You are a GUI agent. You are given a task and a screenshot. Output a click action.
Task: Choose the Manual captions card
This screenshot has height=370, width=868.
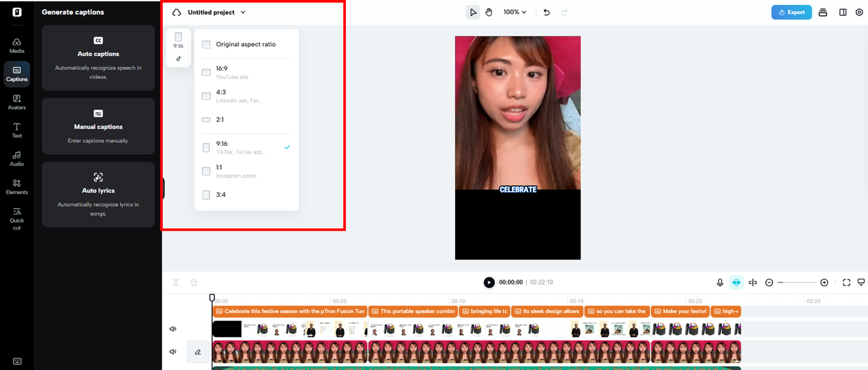pos(98,126)
